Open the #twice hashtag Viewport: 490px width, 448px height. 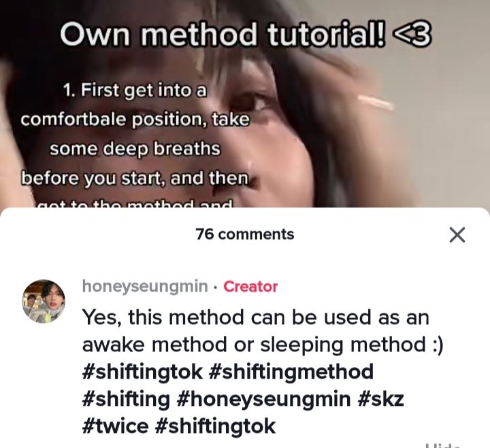(x=115, y=426)
